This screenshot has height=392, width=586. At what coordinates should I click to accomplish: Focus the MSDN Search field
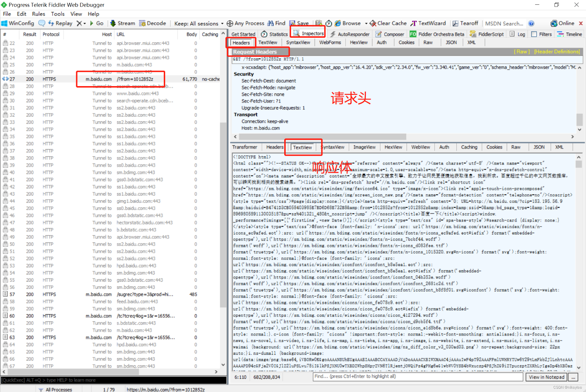coord(504,23)
